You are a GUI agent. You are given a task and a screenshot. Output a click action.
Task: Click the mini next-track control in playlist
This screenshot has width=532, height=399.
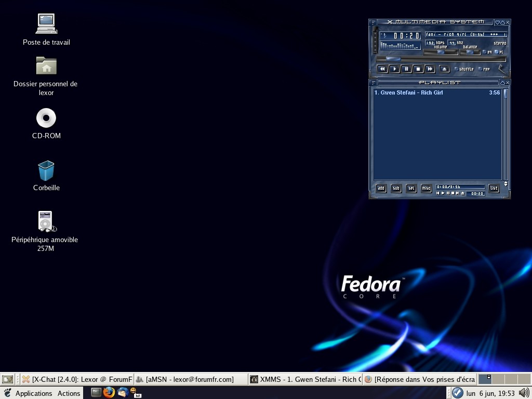pyautogui.click(x=458, y=193)
